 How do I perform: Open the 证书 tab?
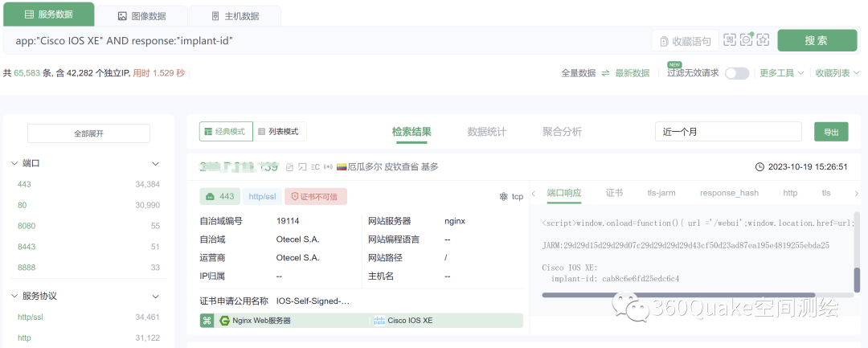[615, 193]
